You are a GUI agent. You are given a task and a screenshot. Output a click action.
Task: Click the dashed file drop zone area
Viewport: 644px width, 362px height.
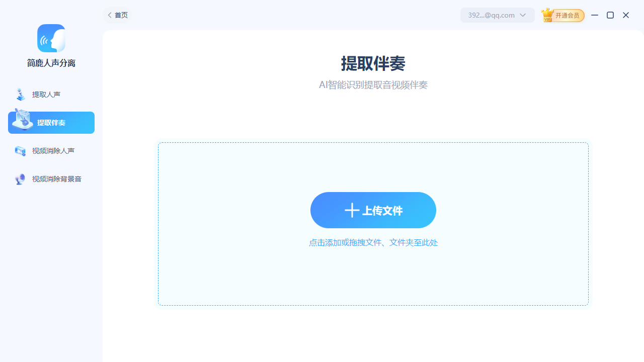click(373, 282)
